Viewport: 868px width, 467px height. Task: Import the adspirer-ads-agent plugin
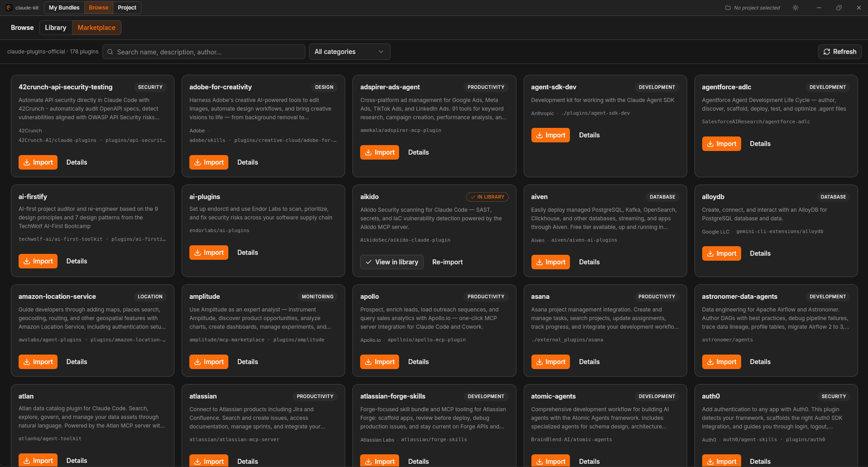380,152
